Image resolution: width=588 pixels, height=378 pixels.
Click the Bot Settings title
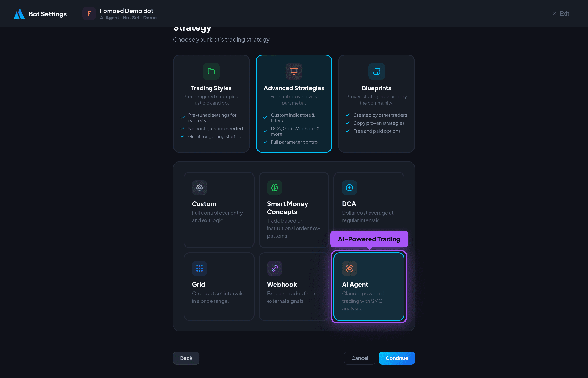[48, 14]
